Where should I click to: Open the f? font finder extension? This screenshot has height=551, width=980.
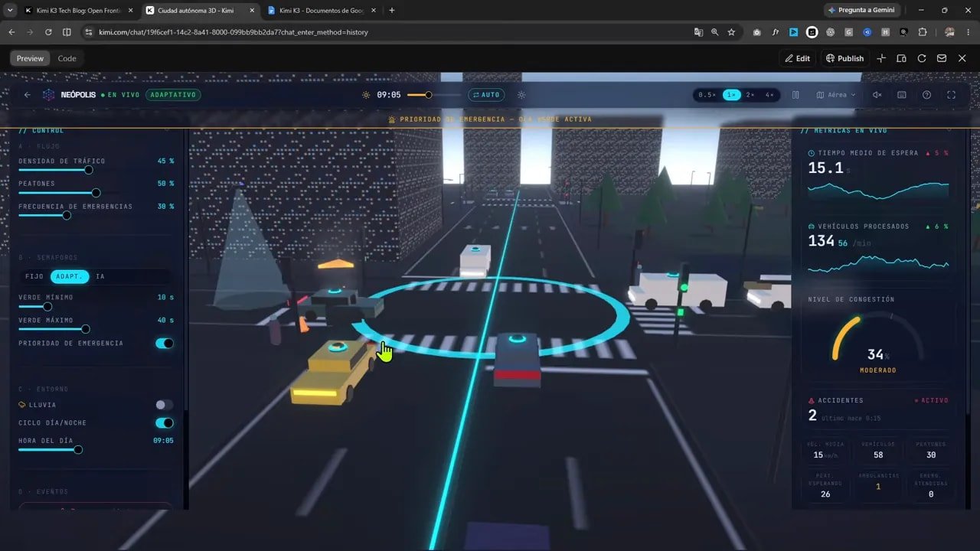[x=776, y=32]
